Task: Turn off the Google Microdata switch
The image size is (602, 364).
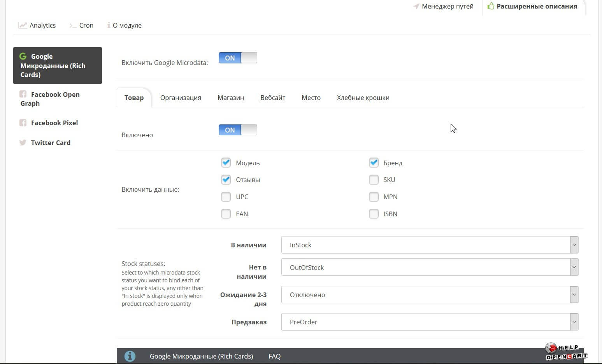Action: (238, 58)
